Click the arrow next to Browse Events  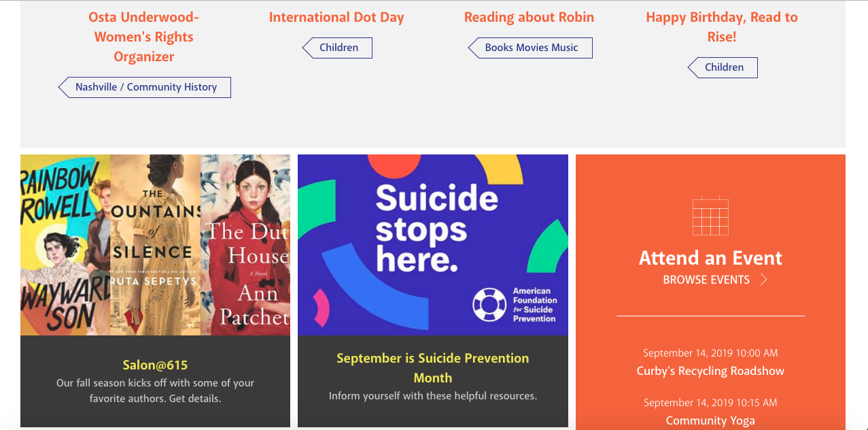pyautogui.click(x=764, y=280)
